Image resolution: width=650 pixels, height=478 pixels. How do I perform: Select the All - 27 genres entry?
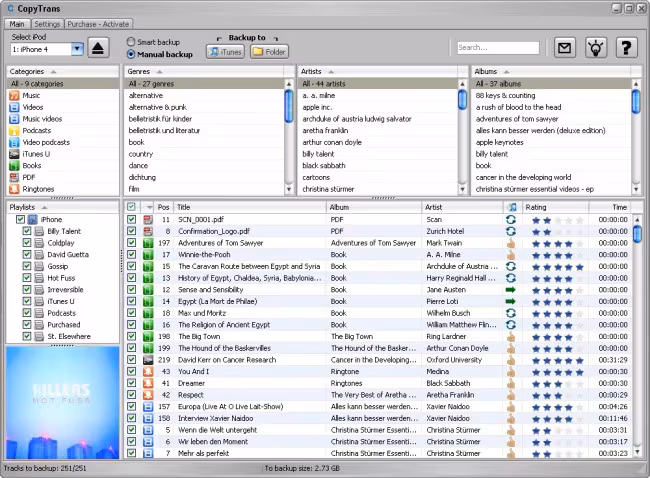click(x=204, y=84)
